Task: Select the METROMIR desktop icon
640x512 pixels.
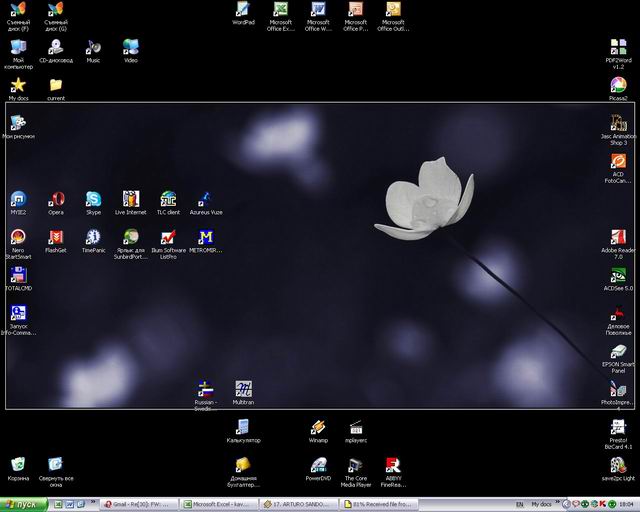Action: pyautogui.click(x=206, y=241)
